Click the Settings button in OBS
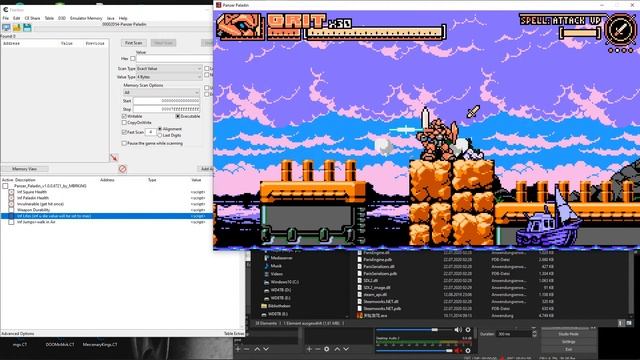 pos(568,342)
